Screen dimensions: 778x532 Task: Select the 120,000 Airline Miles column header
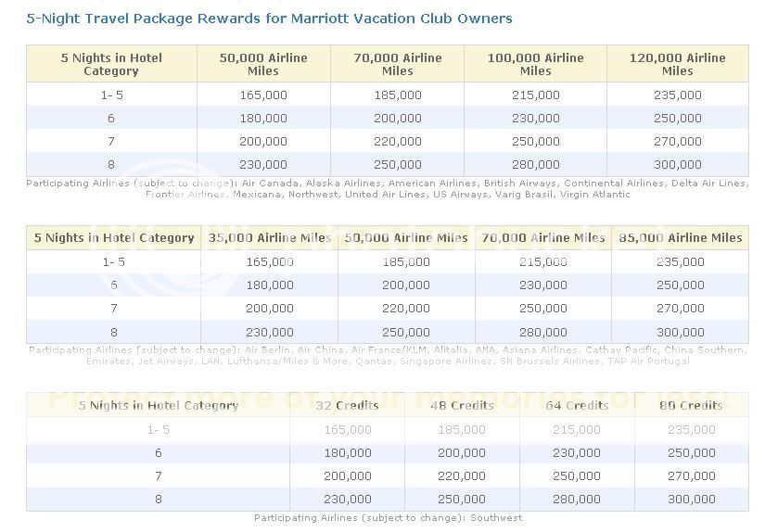point(677,64)
